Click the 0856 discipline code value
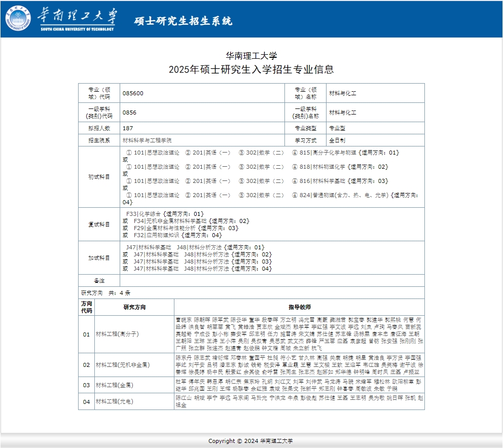The image size is (503, 448). 129,113
